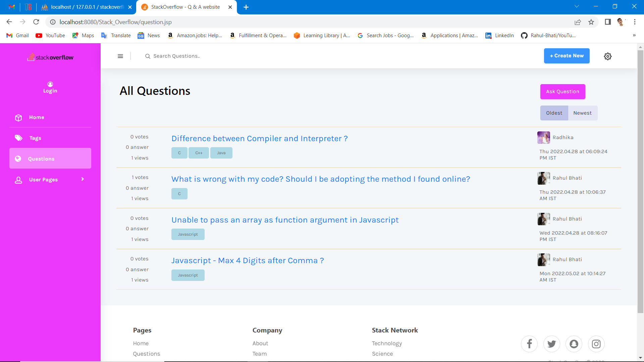The height and width of the screenshot is (362, 644).
Task: Open settings gear icon in header
Action: pos(607,56)
